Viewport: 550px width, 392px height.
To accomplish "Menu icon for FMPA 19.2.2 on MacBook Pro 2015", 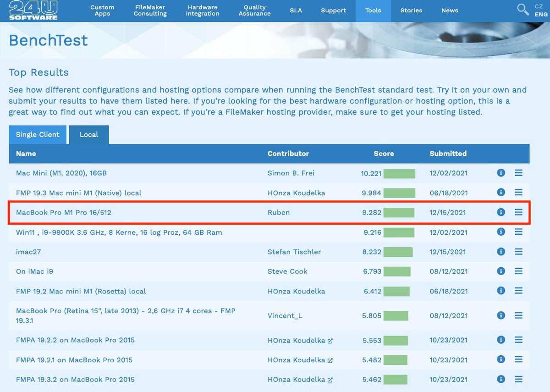I will (x=518, y=340).
